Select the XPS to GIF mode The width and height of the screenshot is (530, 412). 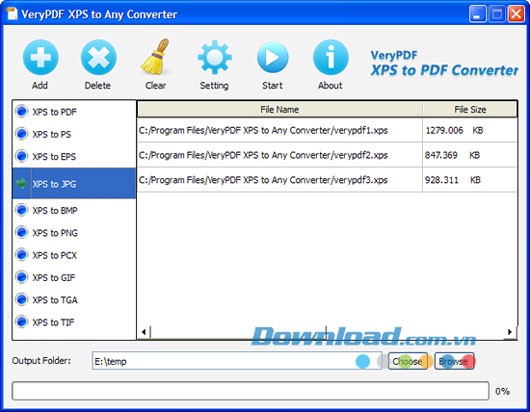point(74,277)
